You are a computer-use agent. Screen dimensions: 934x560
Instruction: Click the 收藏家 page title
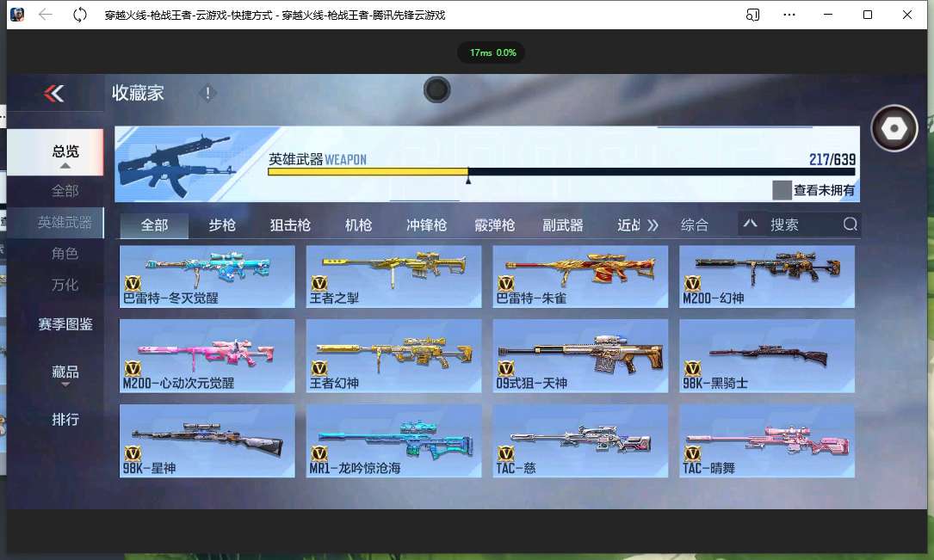[138, 93]
